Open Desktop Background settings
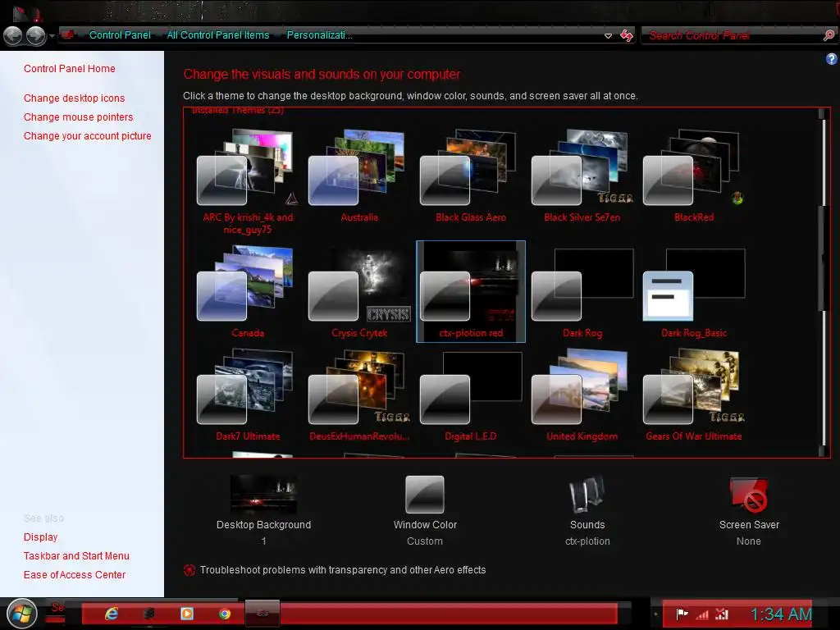This screenshot has height=630, width=840. click(263, 510)
